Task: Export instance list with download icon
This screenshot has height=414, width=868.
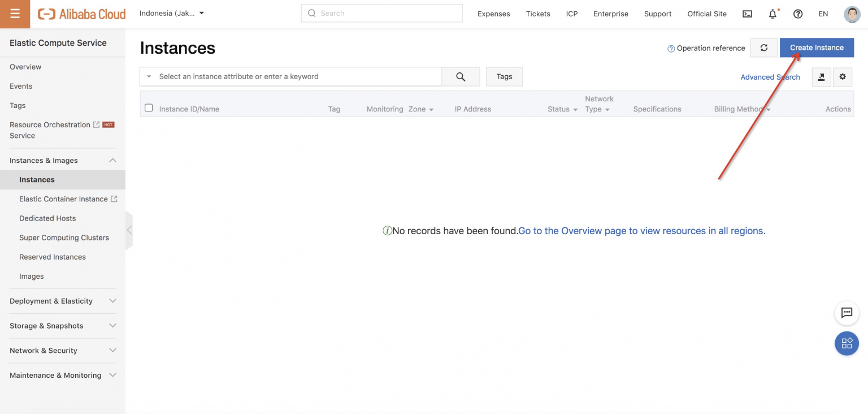Action: tap(821, 77)
